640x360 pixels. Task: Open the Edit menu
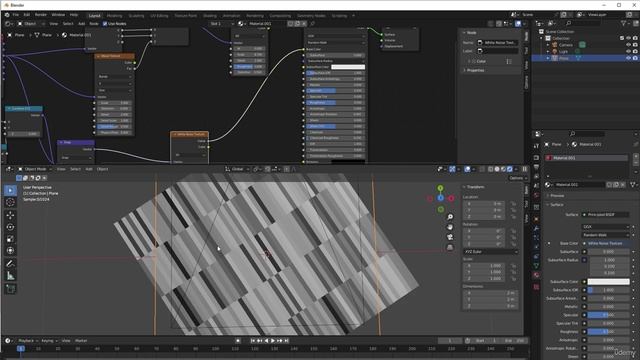(27, 15)
